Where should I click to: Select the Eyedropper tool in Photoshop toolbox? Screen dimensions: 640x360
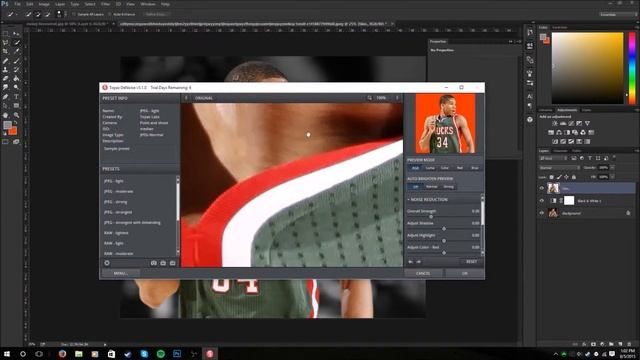coord(16,51)
